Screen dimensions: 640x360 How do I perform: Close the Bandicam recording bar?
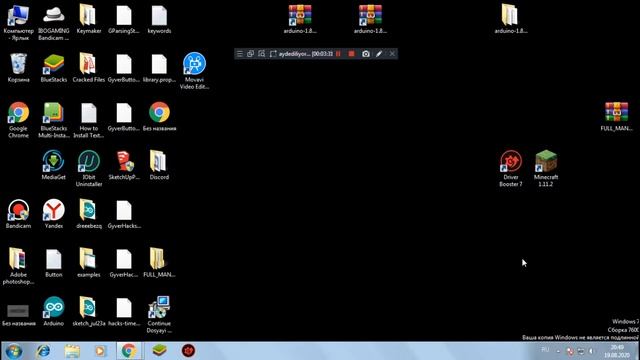(392, 54)
